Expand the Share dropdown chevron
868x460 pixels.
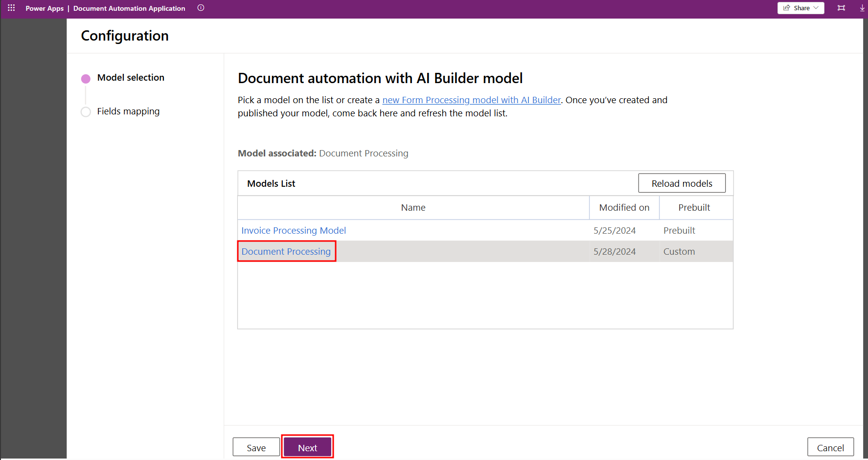coord(816,8)
